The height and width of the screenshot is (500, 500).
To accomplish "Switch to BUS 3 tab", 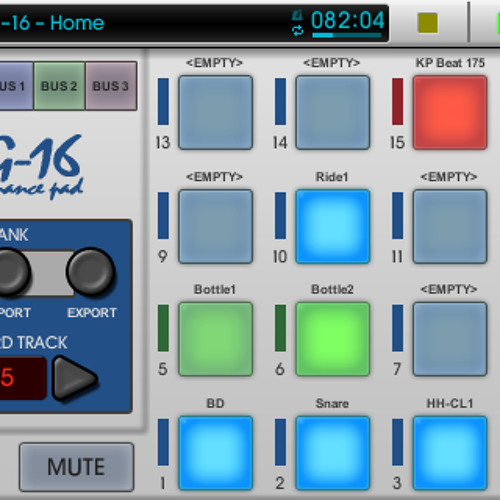I will (111, 86).
